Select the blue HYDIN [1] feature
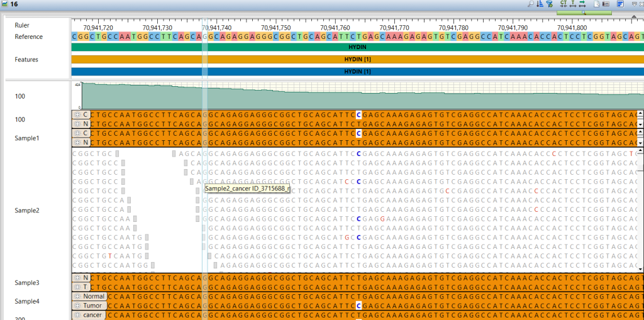 click(x=357, y=72)
